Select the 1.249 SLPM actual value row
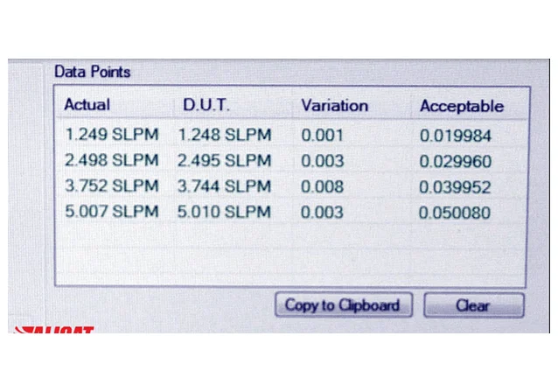Screen dimensions: 558x392 click(x=111, y=135)
